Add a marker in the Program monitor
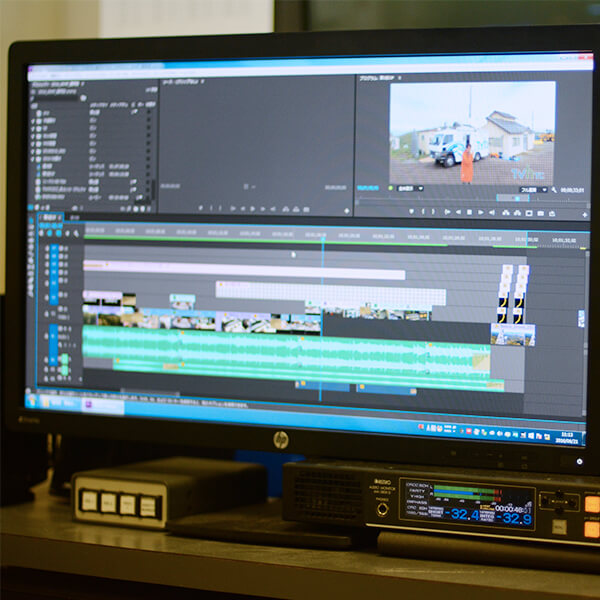Image resolution: width=600 pixels, height=600 pixels. (412, 211)
